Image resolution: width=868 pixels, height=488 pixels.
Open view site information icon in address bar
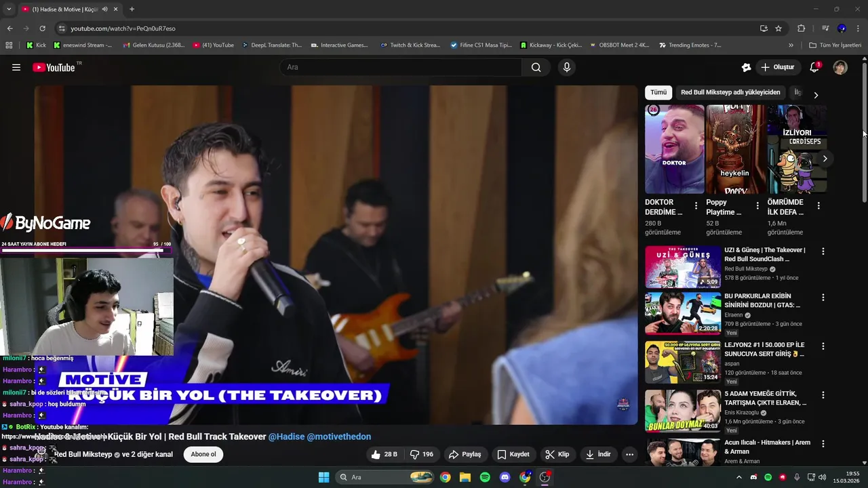(x=62, y=28)
